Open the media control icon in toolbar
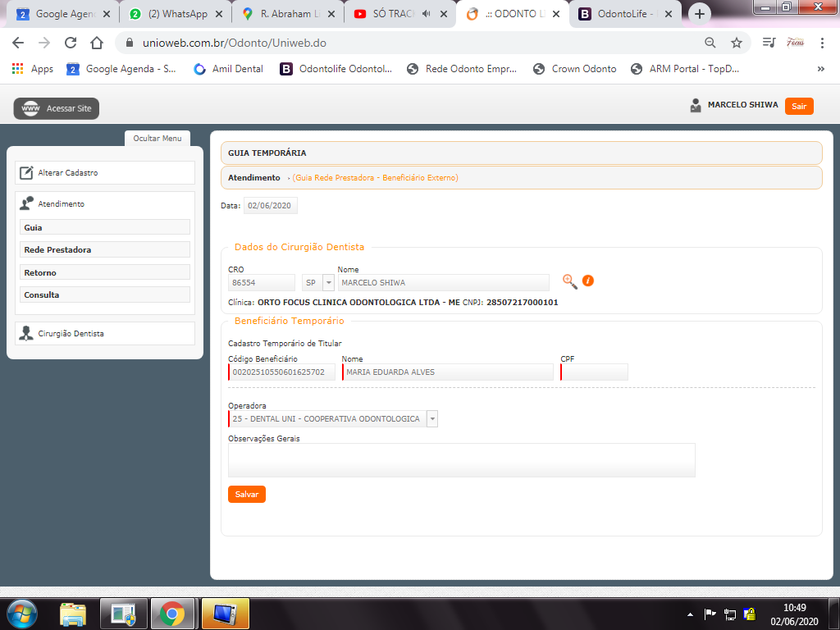The image size is (840, 630). click(769, 43)
